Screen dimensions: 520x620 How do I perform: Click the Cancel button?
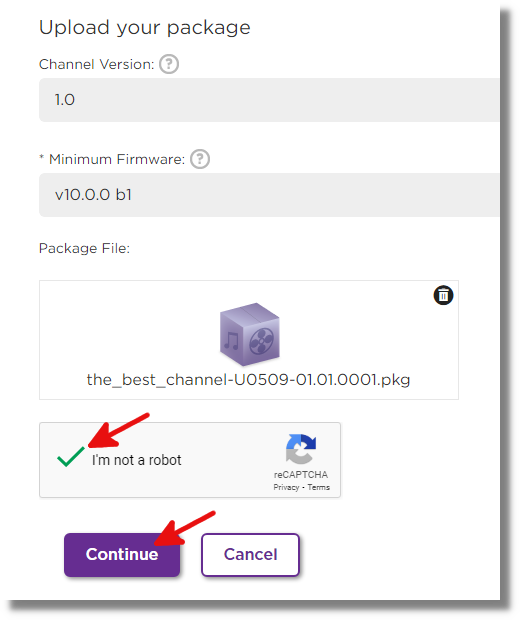[x=250, y=555]
